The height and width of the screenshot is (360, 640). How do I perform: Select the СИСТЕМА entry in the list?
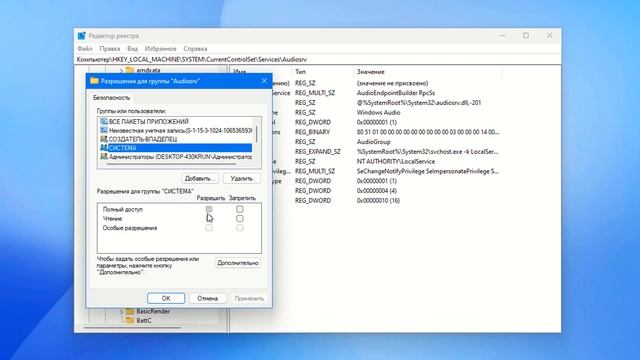coord(176,148)
